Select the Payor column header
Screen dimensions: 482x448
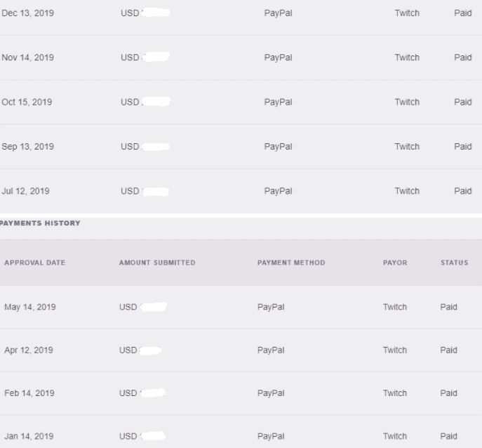pos(395,263)
